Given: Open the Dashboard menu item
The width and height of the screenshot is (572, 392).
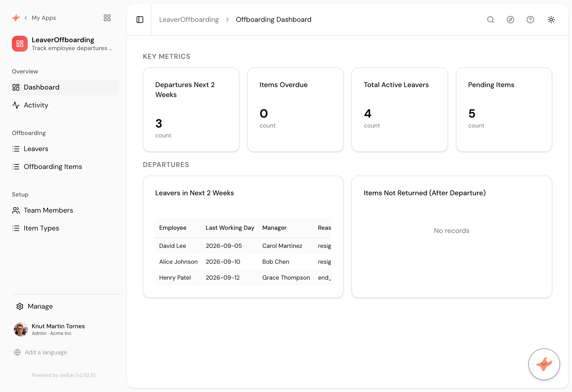Looking at the screenshot, I should tap(64, 87).
